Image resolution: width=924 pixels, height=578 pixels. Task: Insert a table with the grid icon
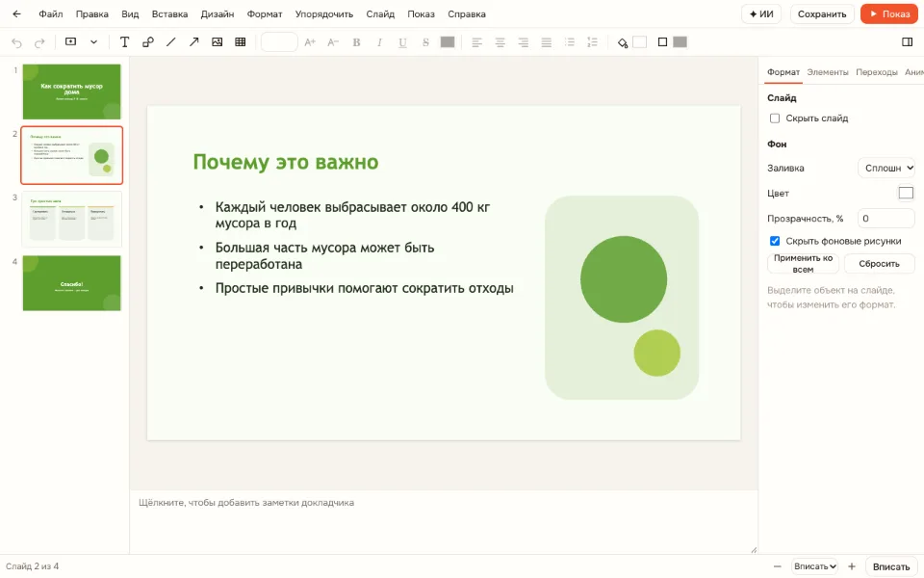coord(241,41)
